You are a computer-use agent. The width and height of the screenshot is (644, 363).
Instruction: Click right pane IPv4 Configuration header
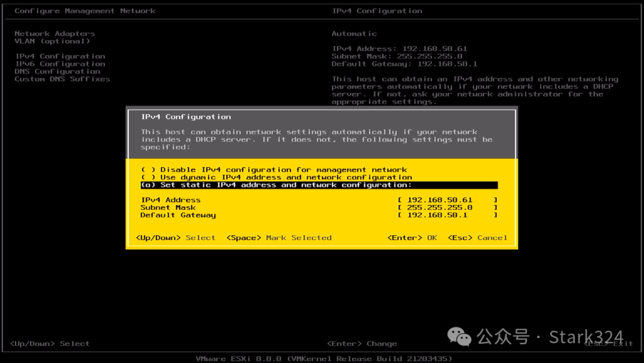pos(377,11)
